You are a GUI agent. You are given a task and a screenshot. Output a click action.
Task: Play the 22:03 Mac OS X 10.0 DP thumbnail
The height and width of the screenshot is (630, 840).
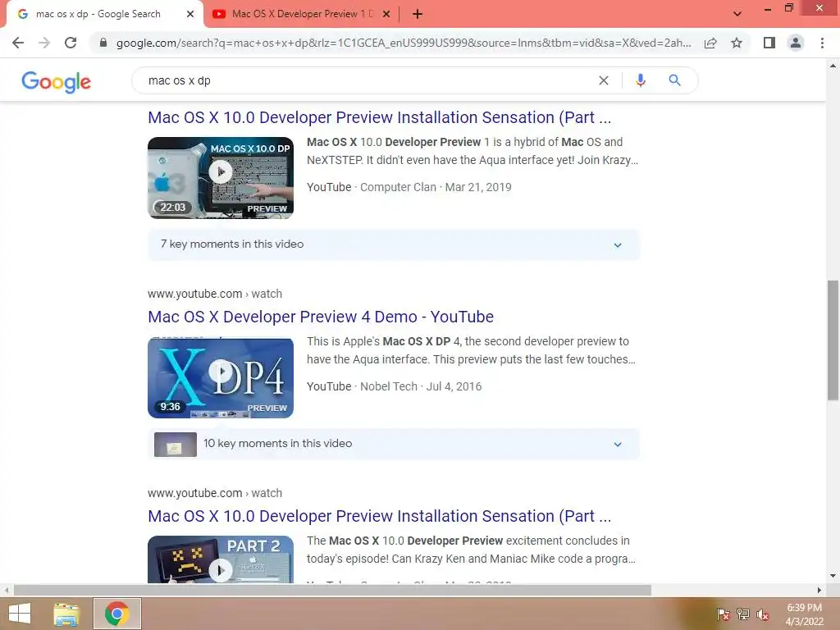221,177
